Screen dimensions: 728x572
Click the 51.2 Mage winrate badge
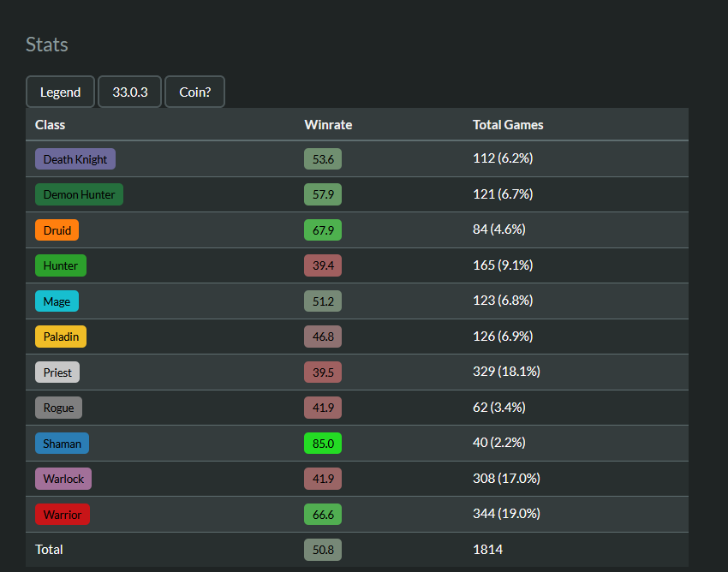pyautogui.click(x=323, y=301)
